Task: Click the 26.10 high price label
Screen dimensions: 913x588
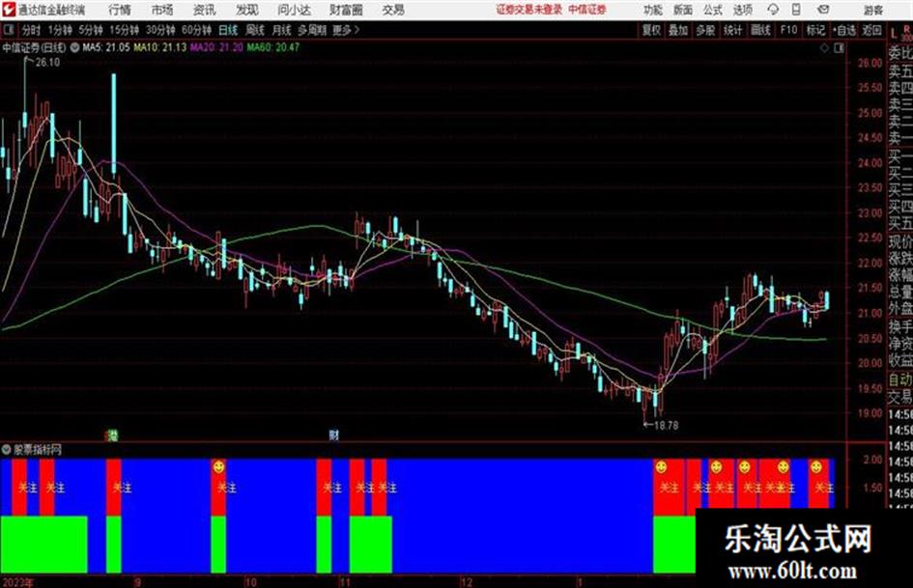Action: click(x=47, y=63)
